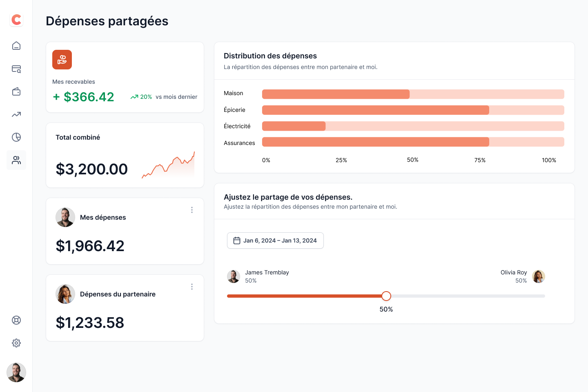The height and width of the screenshot is (392, 588).
Task: Open the settings gear icon
Action: [16, 343]
